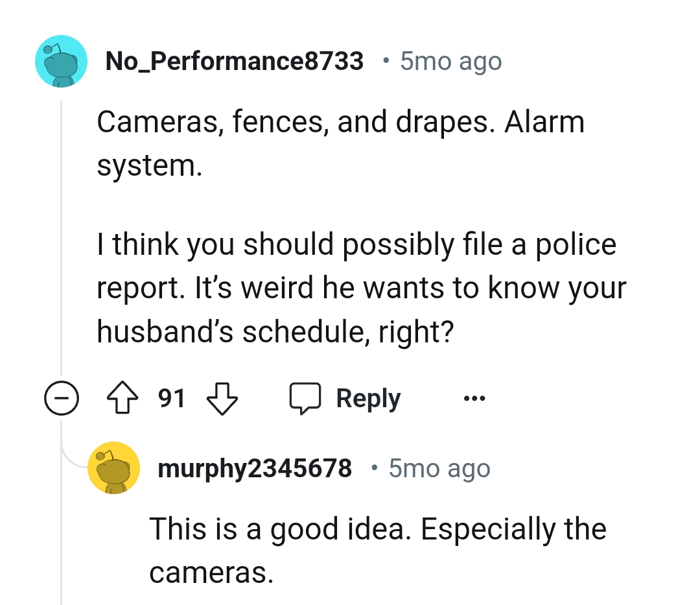Downvote No_Performance8733's comment
The image size is (700, 605).
(x=222, y=397)
